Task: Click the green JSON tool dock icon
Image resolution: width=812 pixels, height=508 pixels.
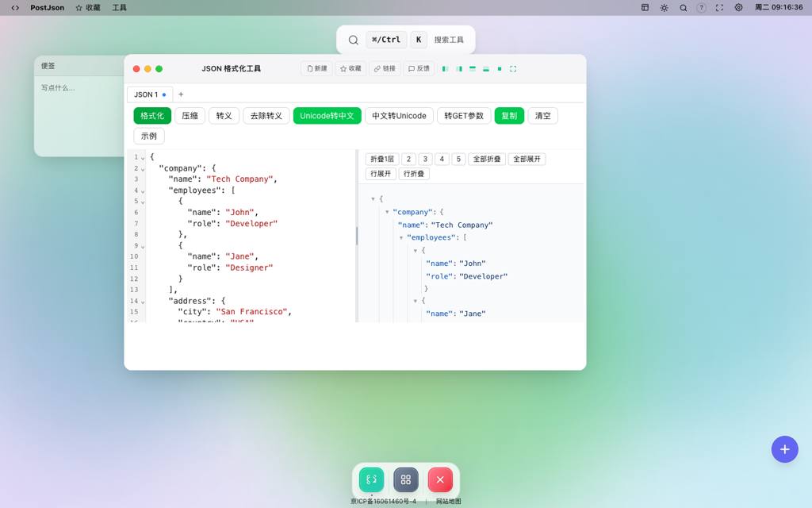Action: (371, 479)
